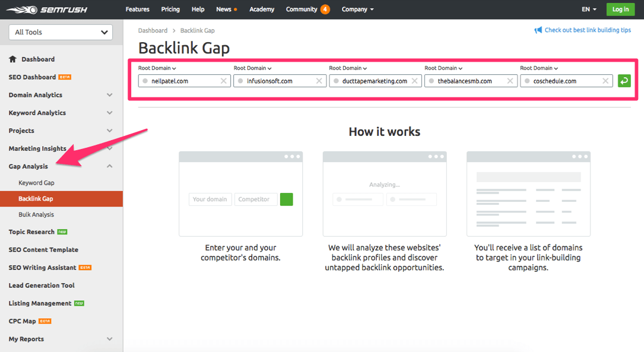The image size is (644, 352).
Task: Click into the ducttapemarketing.com input field
Action: click(375, 81)
